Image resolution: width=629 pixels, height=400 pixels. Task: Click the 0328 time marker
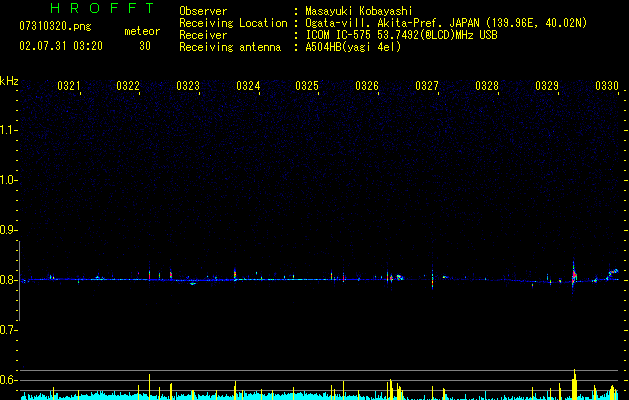pyautogui.click(x=487, y=86)
